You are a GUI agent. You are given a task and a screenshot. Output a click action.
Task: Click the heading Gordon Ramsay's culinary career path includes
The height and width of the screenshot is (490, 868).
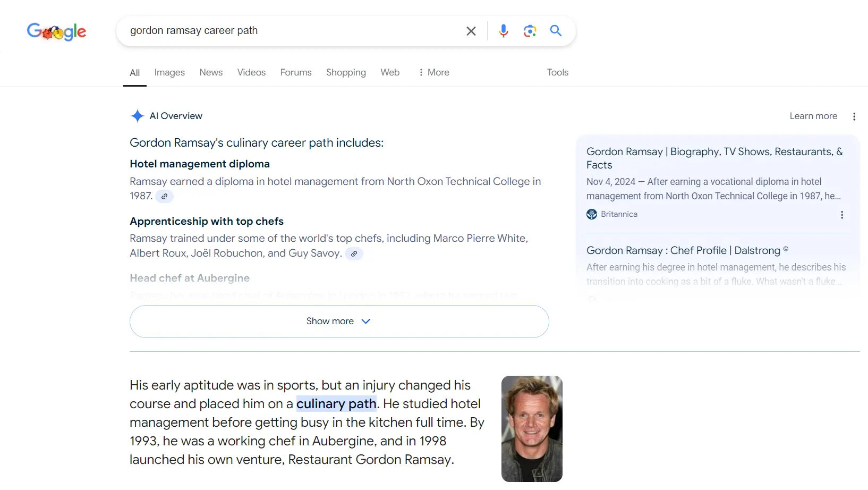(257, 143)
